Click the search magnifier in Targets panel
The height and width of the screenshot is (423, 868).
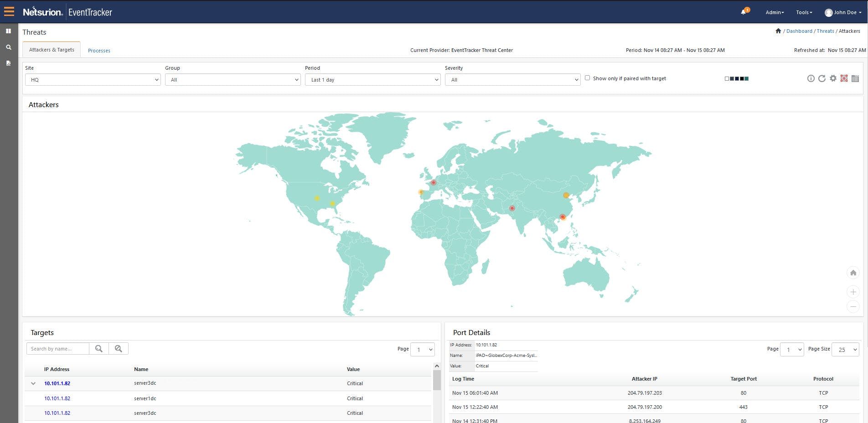coord(98,348)
